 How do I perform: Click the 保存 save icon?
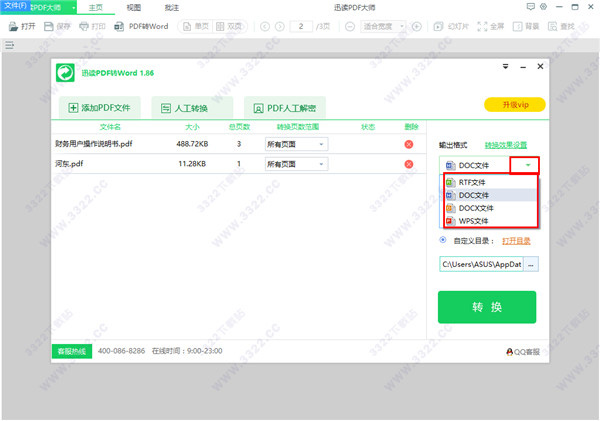(x=57, y=26)
